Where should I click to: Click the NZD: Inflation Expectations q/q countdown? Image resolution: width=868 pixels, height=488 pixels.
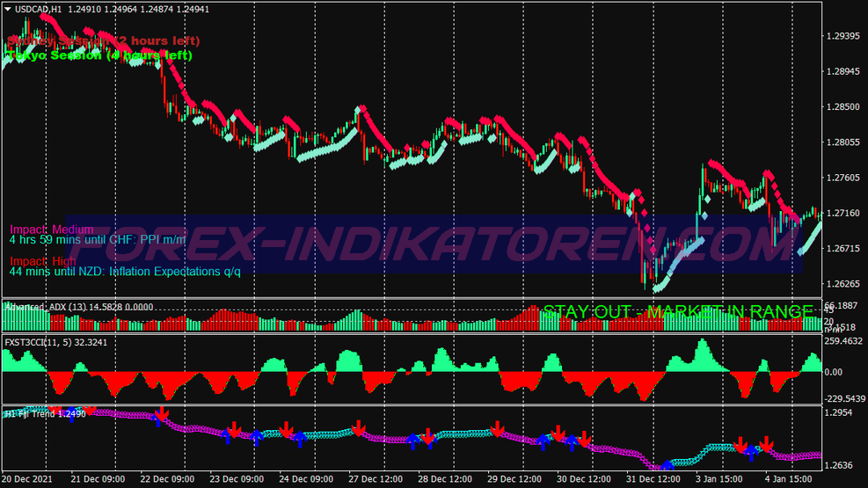coord(125,271)
